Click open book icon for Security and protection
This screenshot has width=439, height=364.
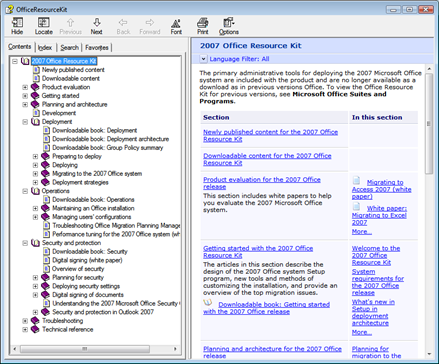pyautogui.click(x=35, y=243)
